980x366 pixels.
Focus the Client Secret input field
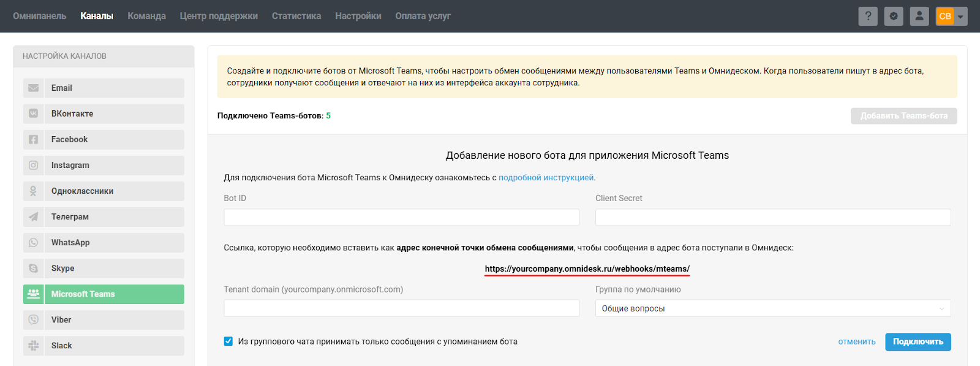point(773,217)
